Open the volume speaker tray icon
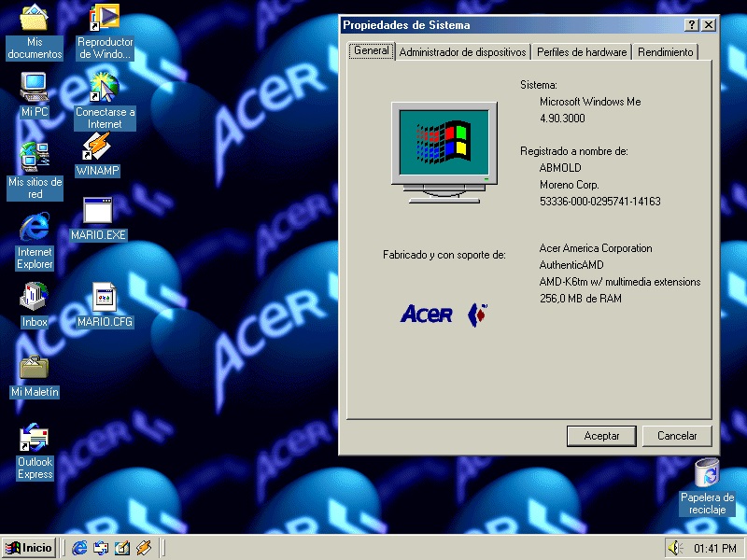Image resolution: width=747 pixels, height=560 pixels. [675, 548]
